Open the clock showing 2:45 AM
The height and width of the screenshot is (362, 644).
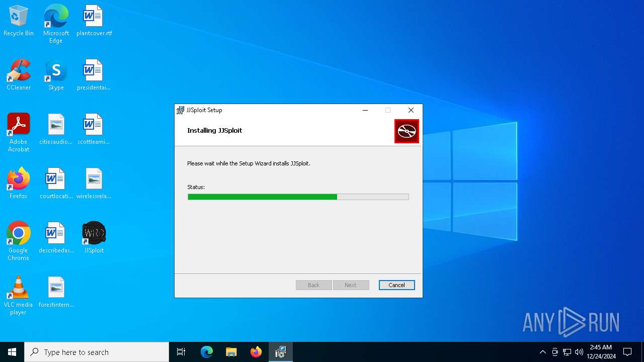coord(601,352)
